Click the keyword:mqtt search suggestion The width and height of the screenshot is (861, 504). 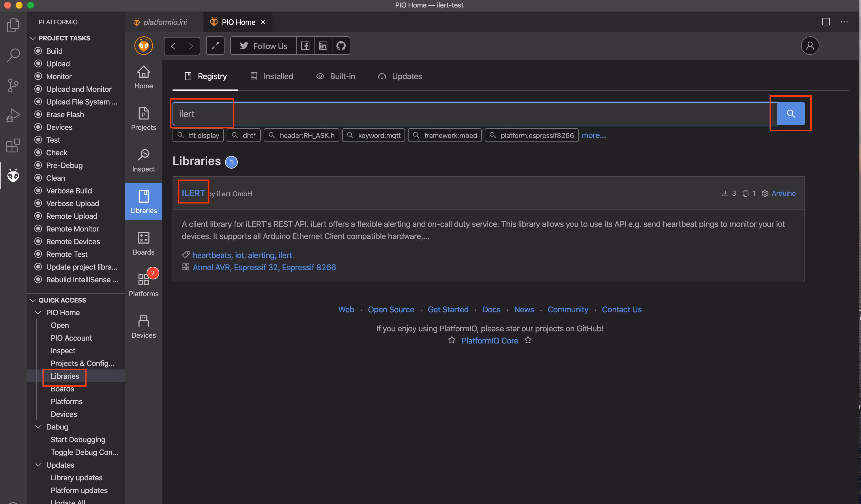[373, 135]
